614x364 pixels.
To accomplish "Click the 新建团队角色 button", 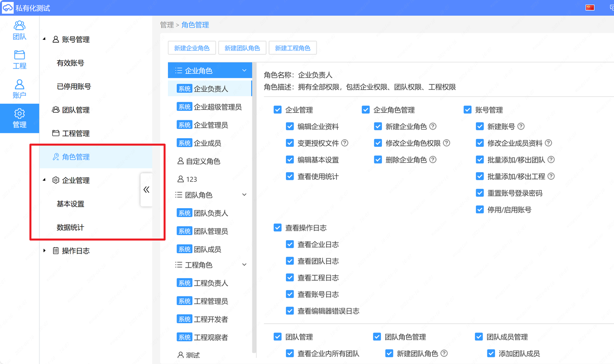I will (x=242, y=48).
